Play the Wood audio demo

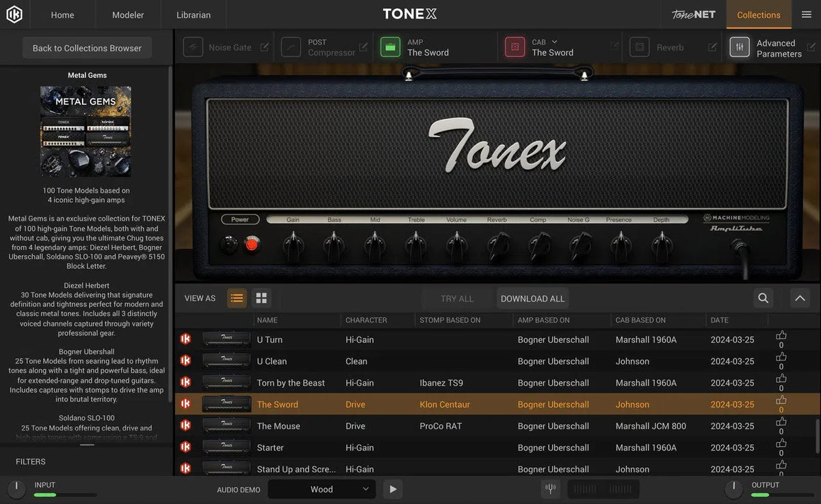pyautogui.click(x=391, y=489)
